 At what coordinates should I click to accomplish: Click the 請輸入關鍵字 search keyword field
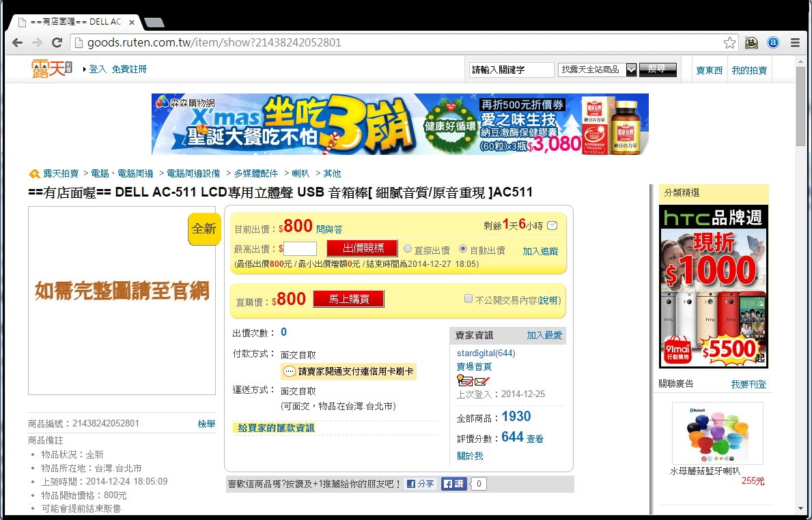click(x=512, y=70)
